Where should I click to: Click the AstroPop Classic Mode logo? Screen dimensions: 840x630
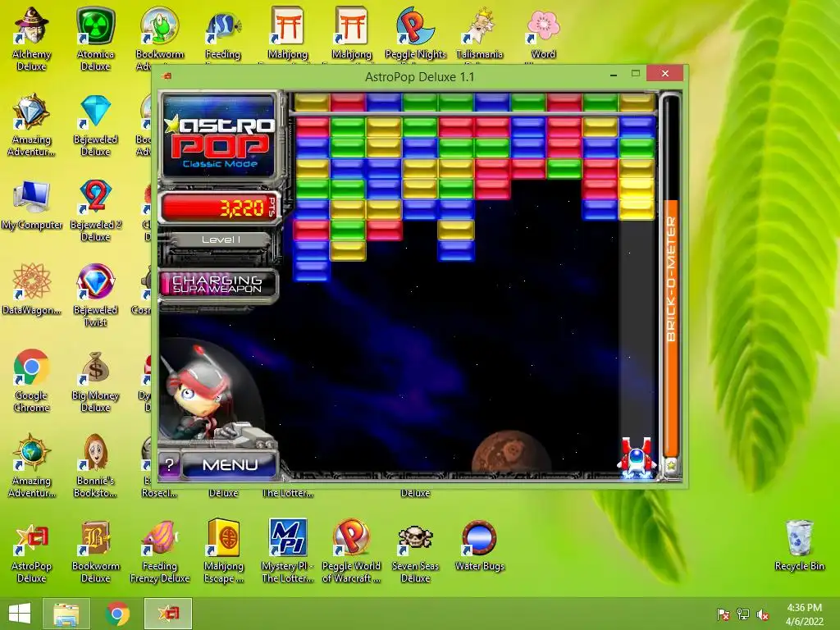220,137
